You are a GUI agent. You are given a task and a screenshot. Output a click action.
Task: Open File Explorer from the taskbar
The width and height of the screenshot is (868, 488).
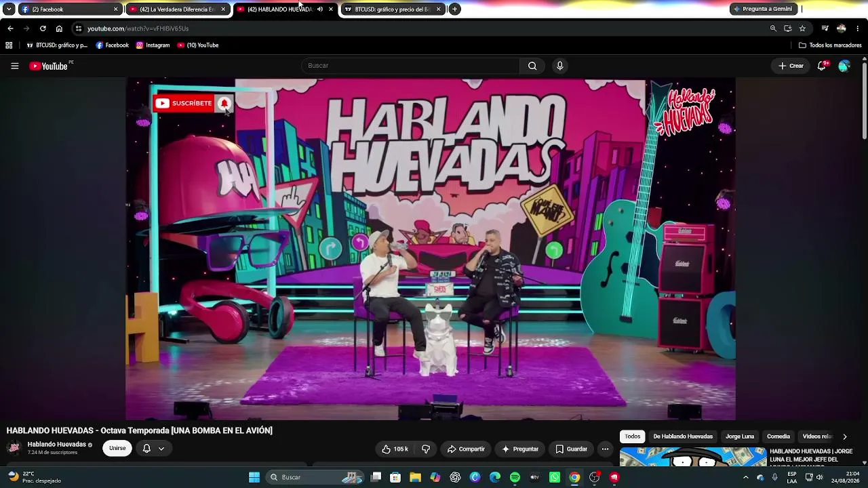[x=415, y=477]
